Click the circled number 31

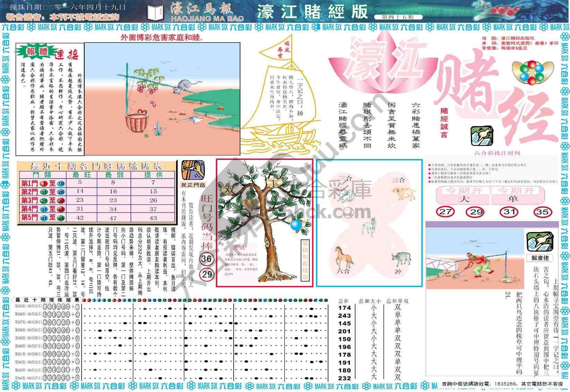[509, 212]
